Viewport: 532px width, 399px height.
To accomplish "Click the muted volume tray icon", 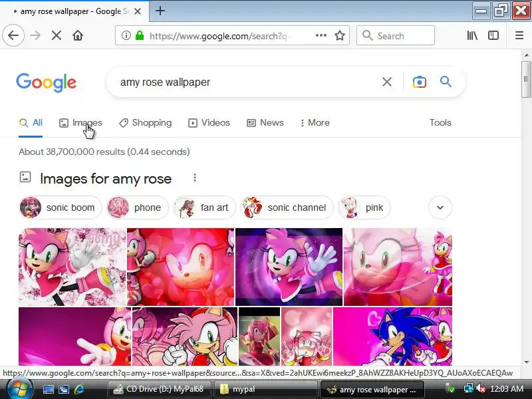I will (x=481, y=389).
